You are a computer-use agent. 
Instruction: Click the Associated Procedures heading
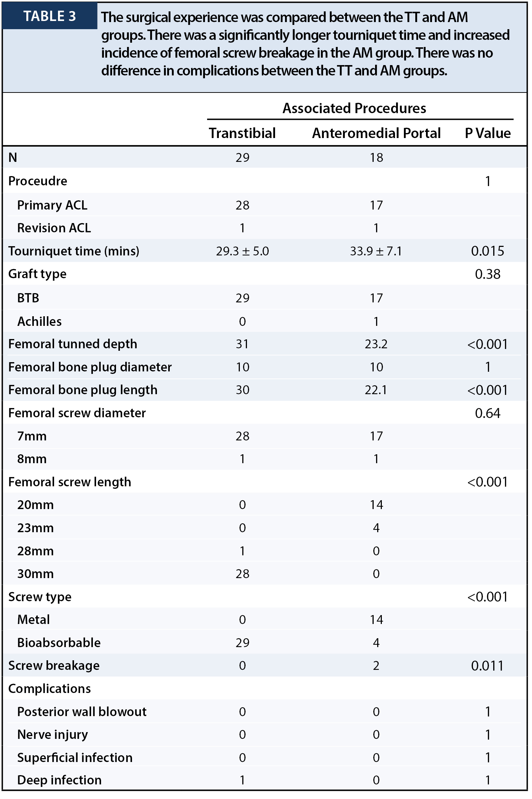point(354,108)
